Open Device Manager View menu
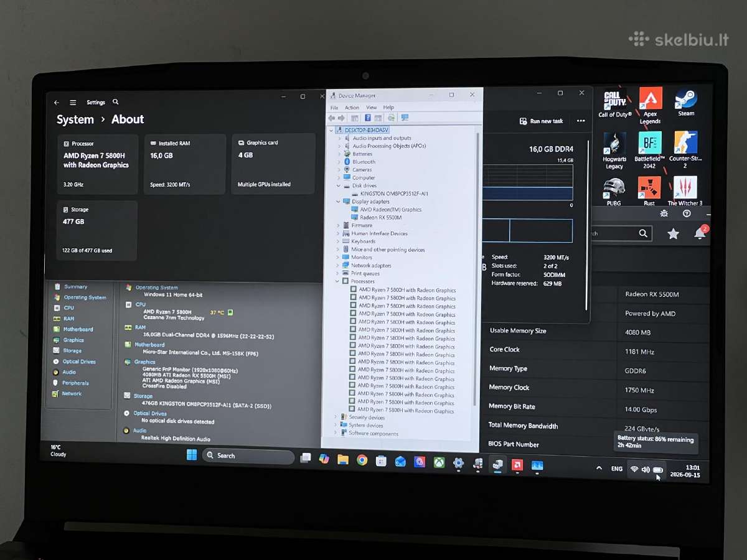 tap(371, 108)
